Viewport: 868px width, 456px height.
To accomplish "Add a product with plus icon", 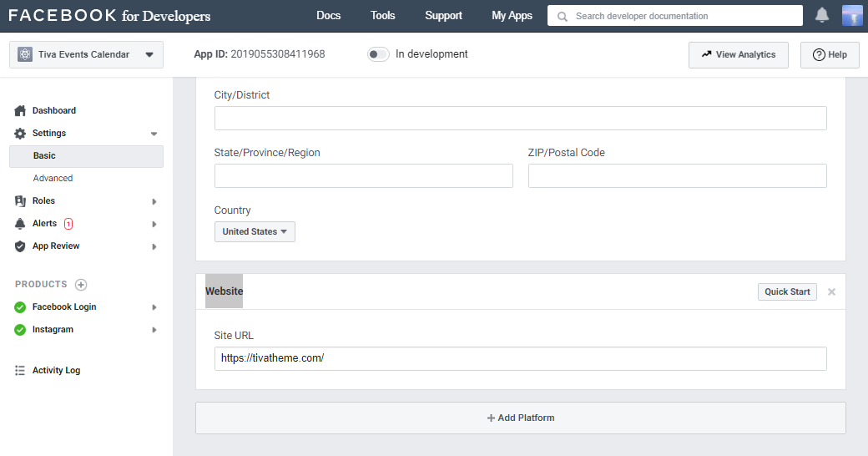I will [x=81, y=285].
